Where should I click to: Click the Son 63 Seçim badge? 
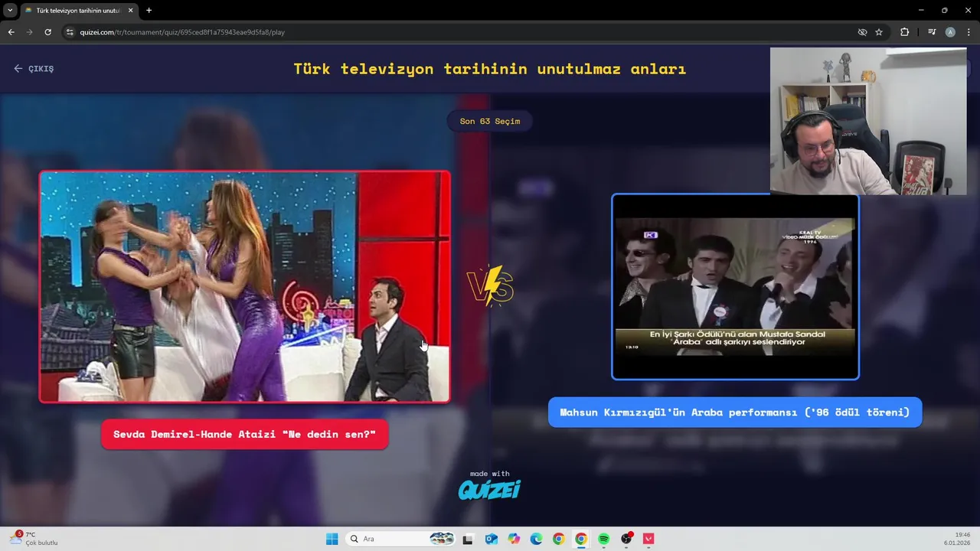tap(490, 121)
